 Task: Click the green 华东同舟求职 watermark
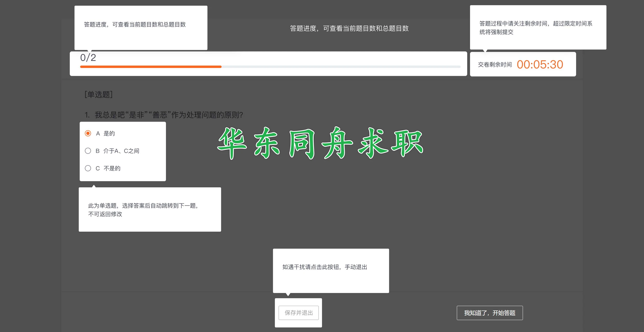320,143
